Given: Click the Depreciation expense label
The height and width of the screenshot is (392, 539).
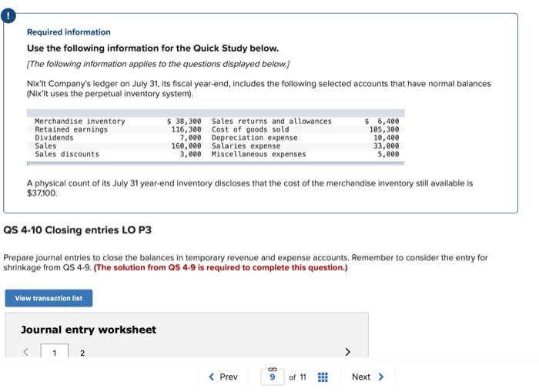Looking at the screenshot, I should coord(254,138).
